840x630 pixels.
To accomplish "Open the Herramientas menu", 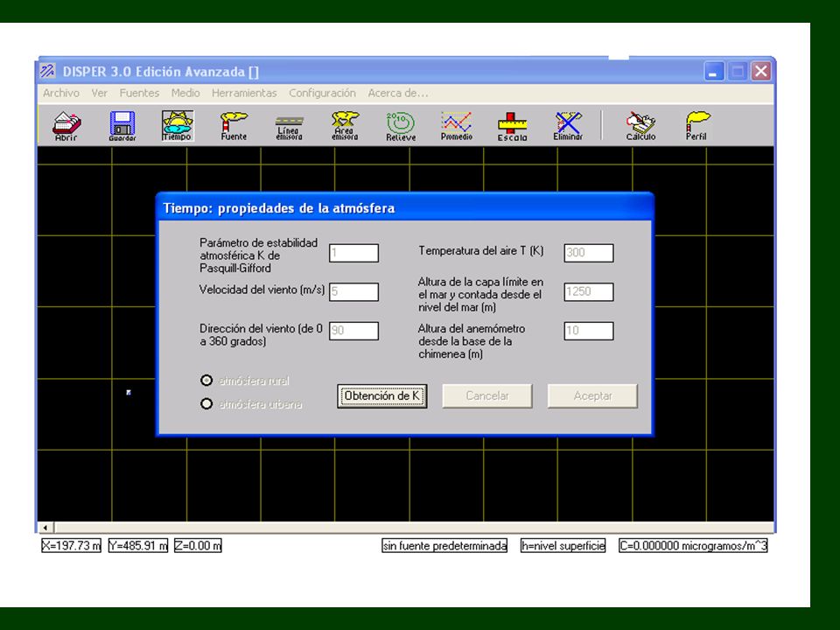I will (244, 94).
